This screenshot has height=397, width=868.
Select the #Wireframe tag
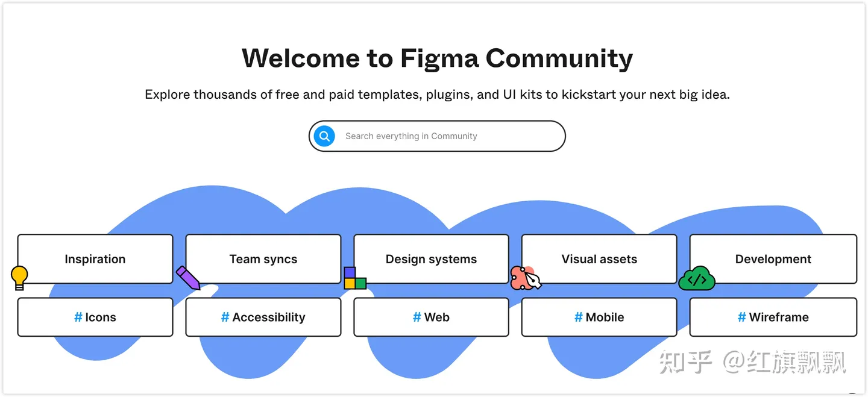click(x=773, y=317)
